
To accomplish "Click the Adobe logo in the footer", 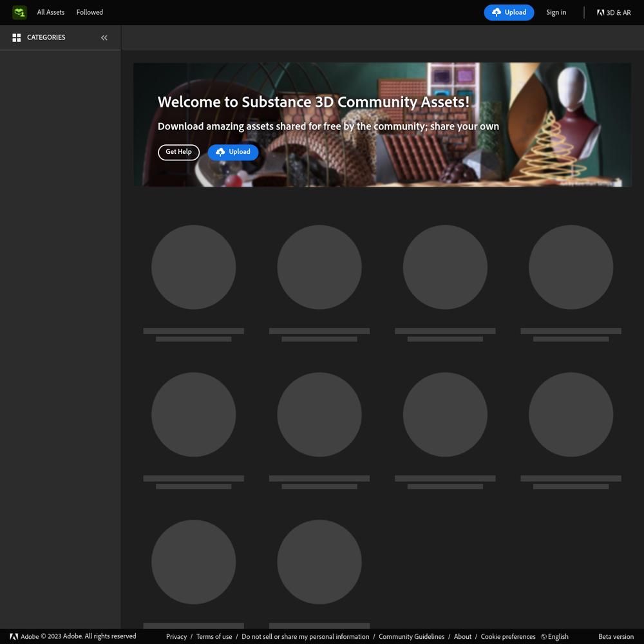I will pos(14,636).
